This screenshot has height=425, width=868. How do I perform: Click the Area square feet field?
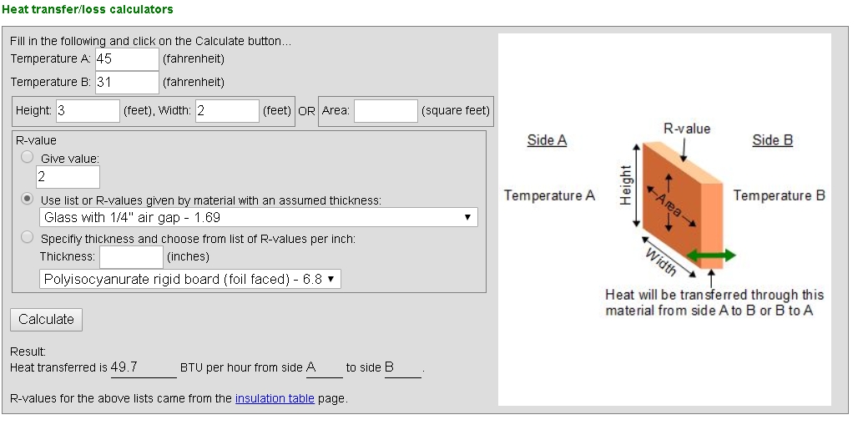pos(385,111)
